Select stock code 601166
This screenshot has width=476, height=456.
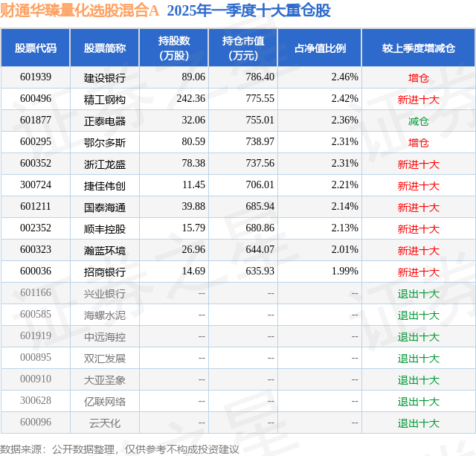pos(36,292)
